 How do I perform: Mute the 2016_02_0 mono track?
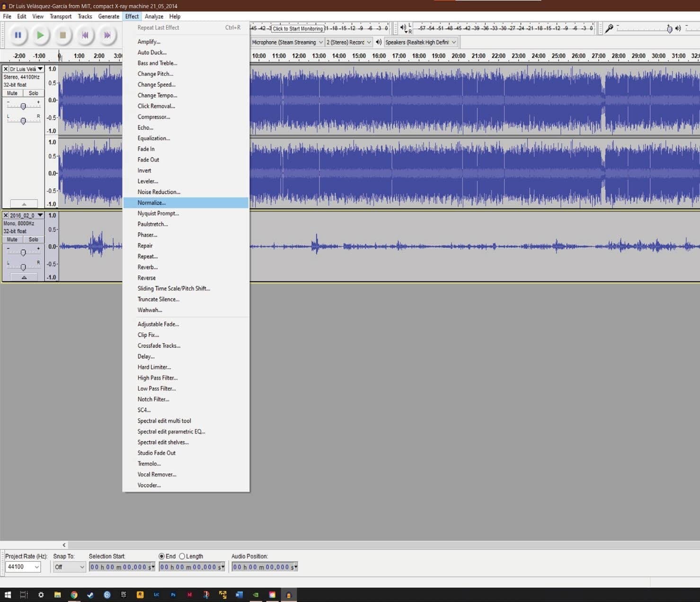click(x=12, y=239)
